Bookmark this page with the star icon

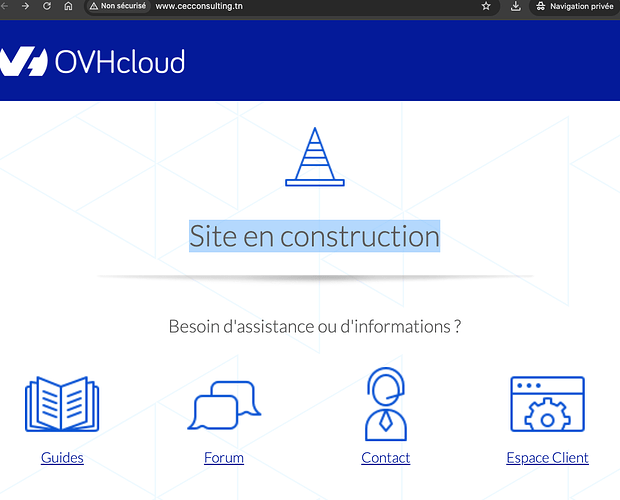486,6
